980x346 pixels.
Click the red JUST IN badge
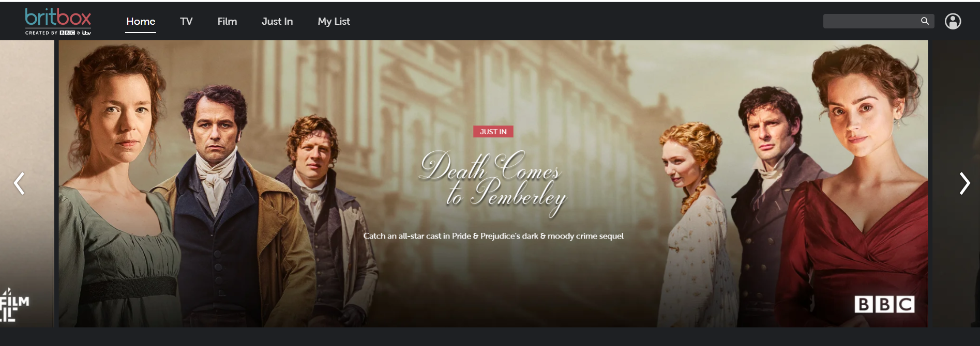pyautogui.click(x=493, y=132)
